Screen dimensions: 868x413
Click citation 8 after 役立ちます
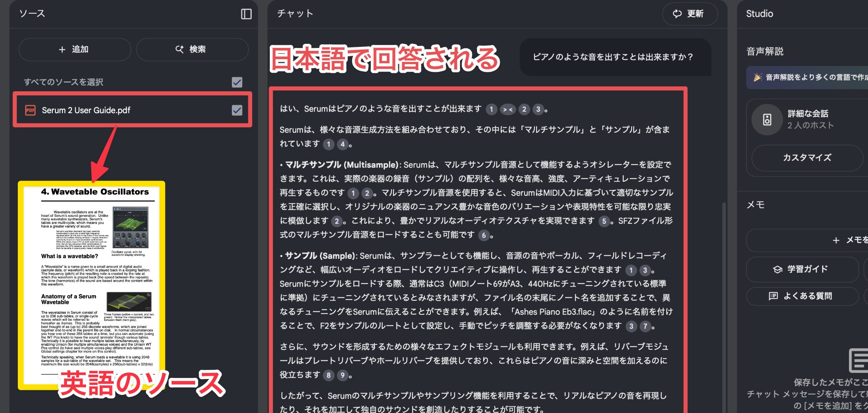[328, 375]
